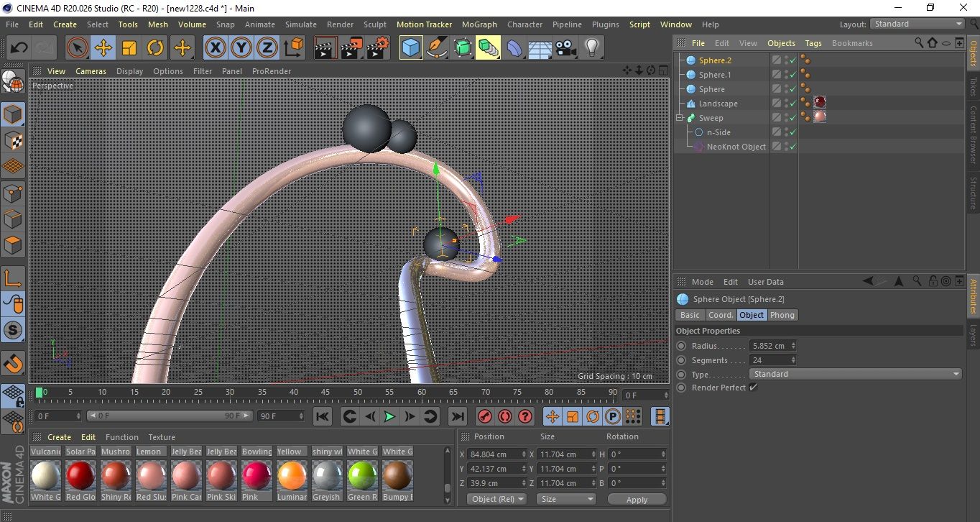The height and width of the screenshot is (522, 980).
Task: Open the Simulate menu
Action: pos(301,24)
